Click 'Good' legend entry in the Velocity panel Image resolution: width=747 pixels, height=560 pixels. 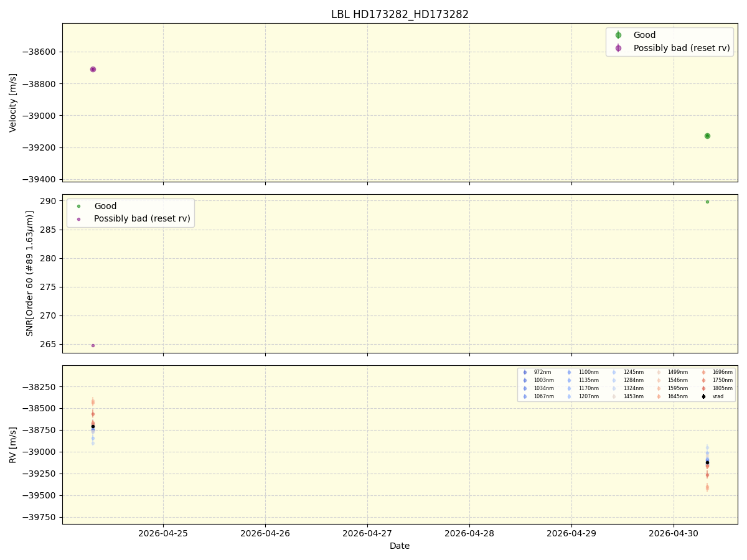click(644, 35)
